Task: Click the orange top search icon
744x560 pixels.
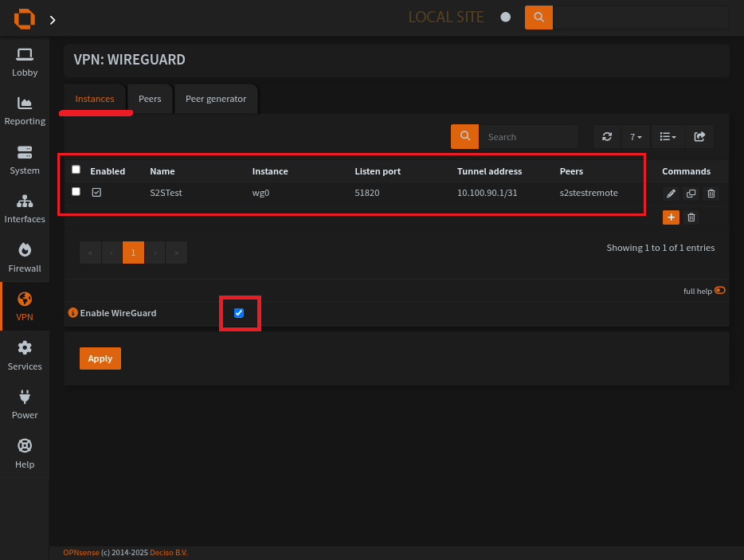Action: (x=538, y=18)
